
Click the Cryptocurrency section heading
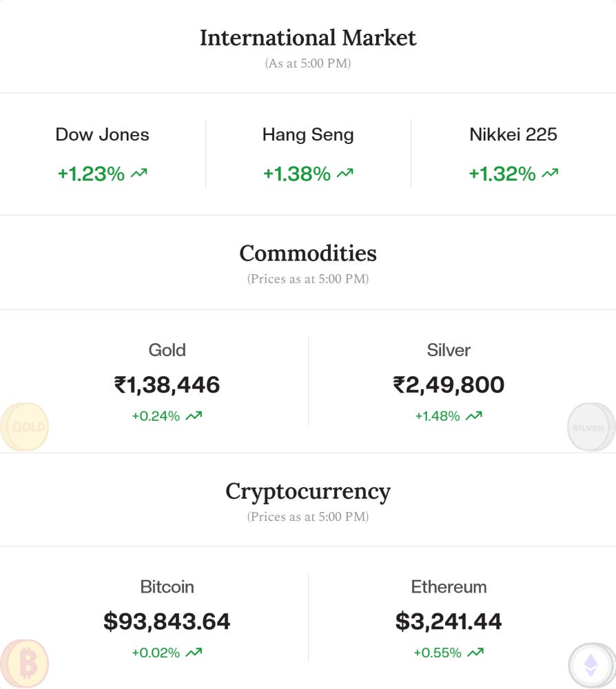[308, 491]
